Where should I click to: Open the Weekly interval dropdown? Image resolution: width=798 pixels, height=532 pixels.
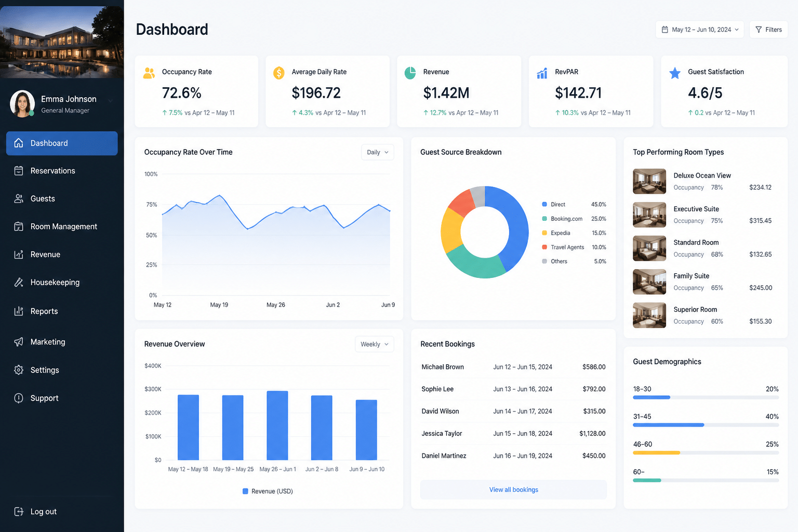tap(374, 344)
